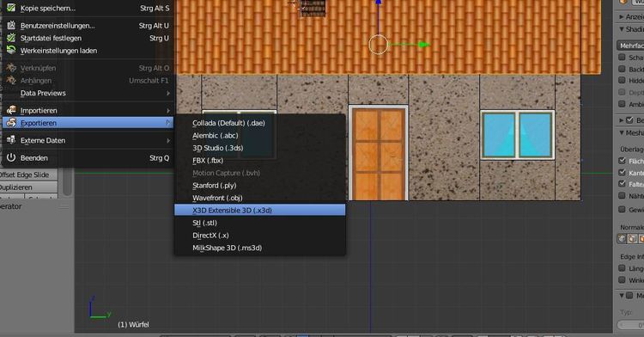Enable the Näht... overlay checkbox

click(x=623, y=196)
